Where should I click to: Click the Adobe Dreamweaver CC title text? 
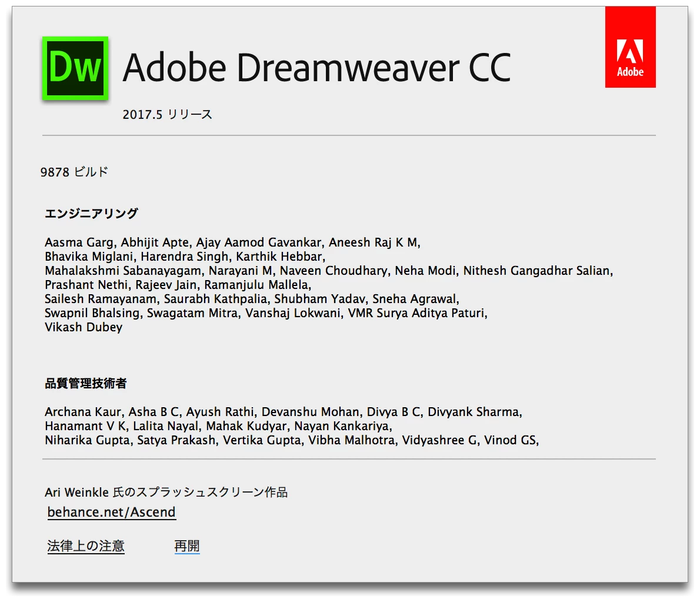point(316,68)
